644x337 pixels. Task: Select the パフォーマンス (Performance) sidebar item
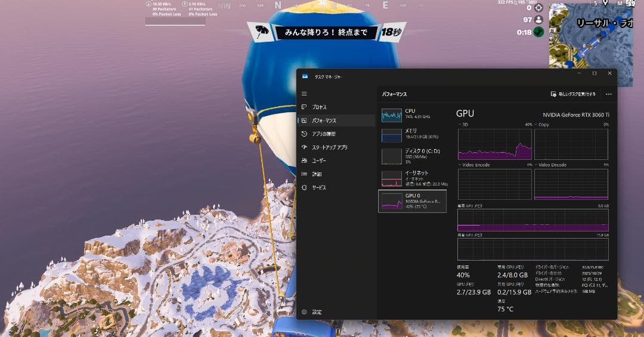(x=336, y=120)
